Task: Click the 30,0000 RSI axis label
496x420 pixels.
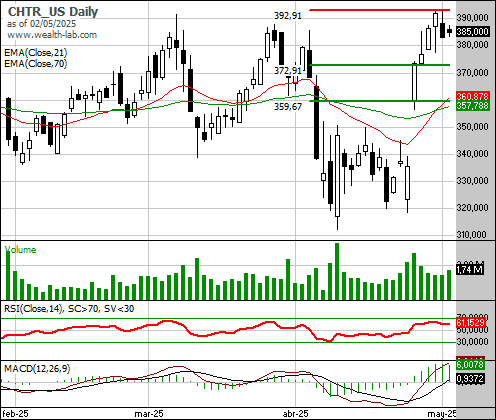Action: coord(473,342)
